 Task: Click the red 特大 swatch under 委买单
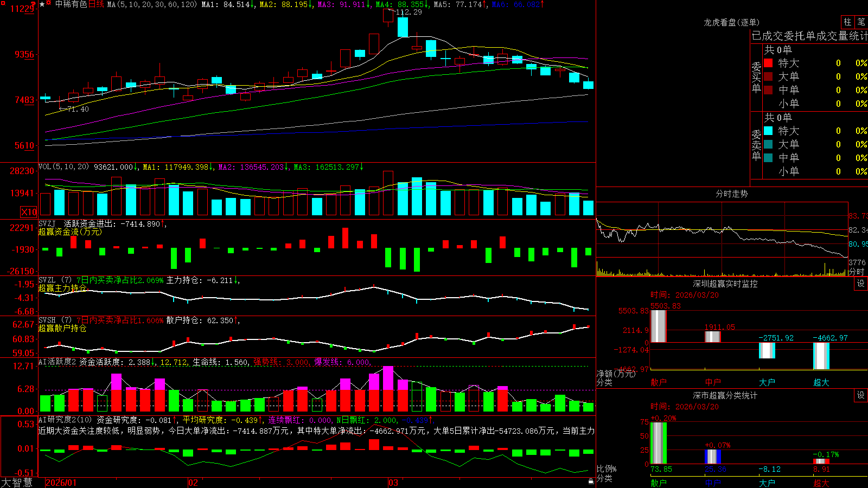tap(768, 63)
